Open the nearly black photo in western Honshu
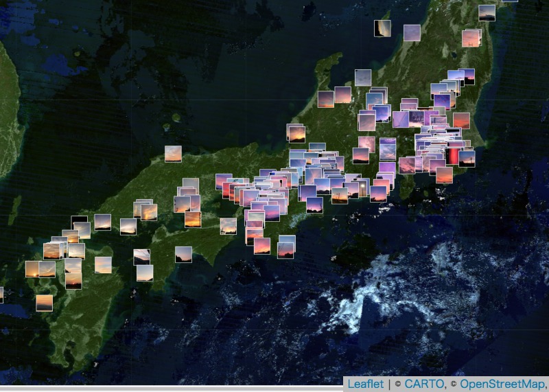This screenshot has height=392, width=549. (x=80, y=220)
